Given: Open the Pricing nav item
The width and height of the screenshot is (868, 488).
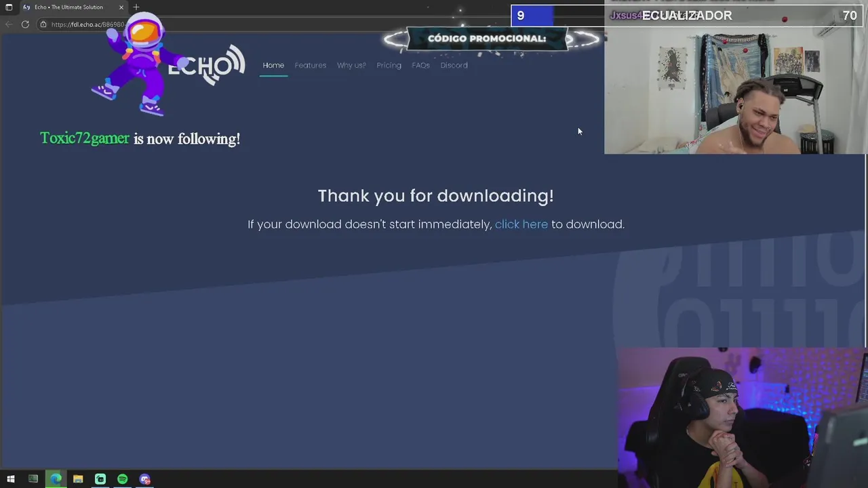Looking at the screenshot, I should pos(389,65).
